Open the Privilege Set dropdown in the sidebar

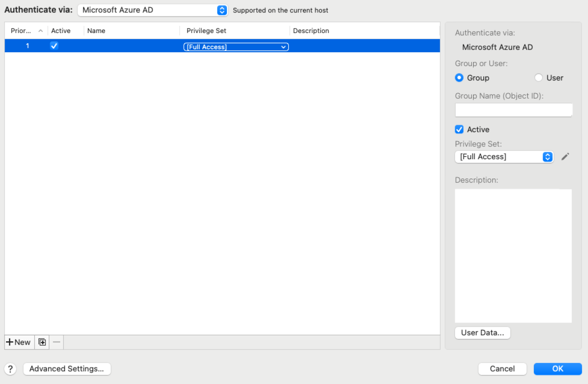click(501, 156)
